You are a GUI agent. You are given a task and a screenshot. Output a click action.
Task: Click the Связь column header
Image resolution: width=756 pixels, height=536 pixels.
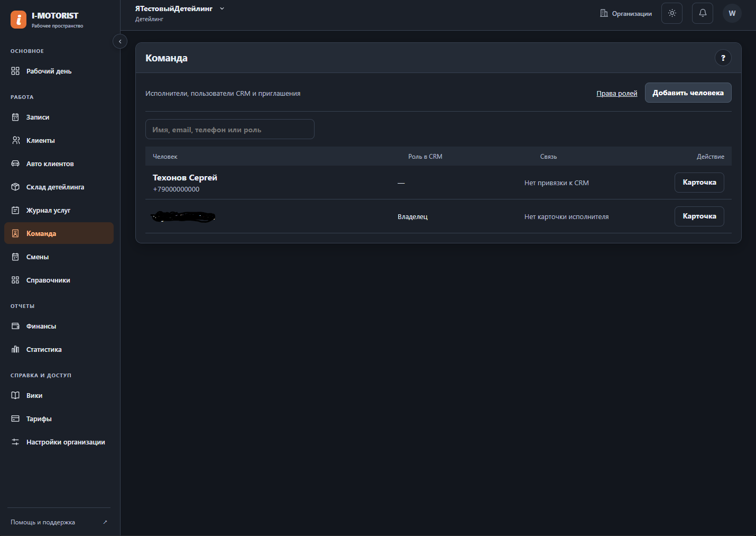pos(549,157)
